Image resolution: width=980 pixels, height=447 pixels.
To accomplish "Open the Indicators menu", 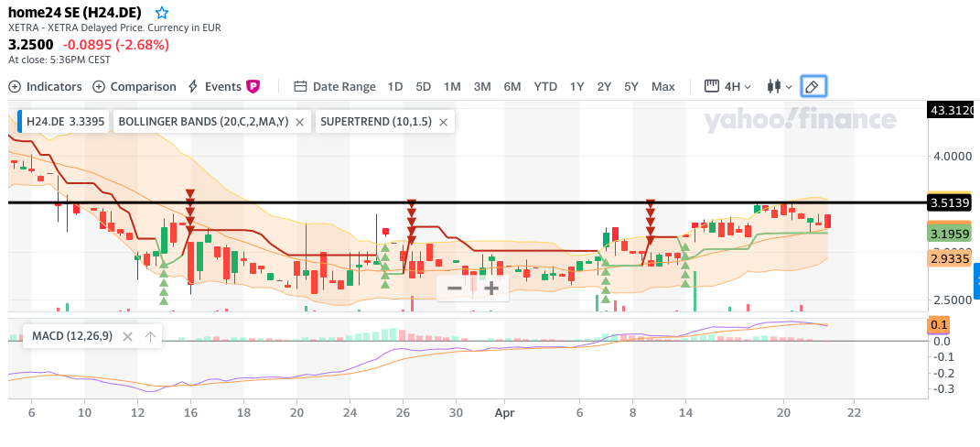I will pyautogui.click(x=45, y=86).
